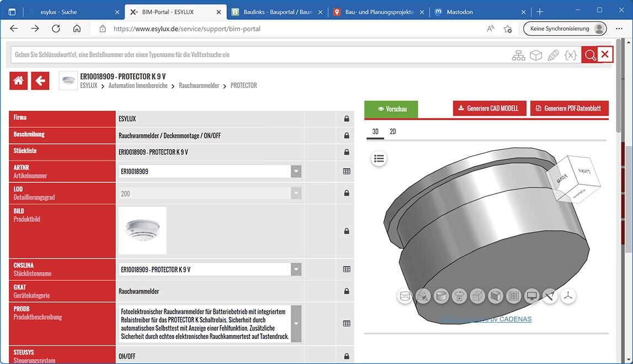
Task: Expand the CNSLINA Stücklistenname dropdown
Action: 296,269
